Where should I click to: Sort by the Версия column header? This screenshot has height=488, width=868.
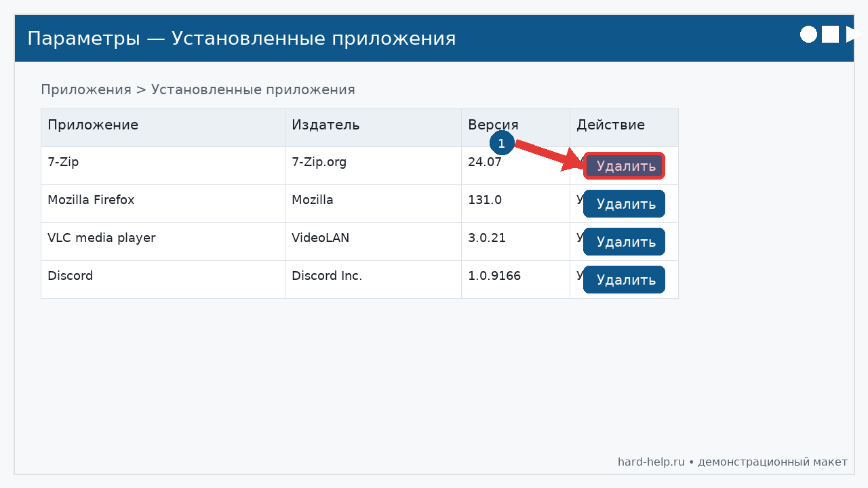(x=493, y=125)
